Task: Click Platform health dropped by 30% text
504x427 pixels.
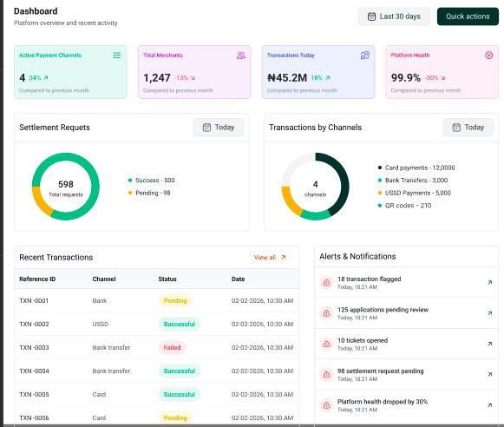Action: 383,402
